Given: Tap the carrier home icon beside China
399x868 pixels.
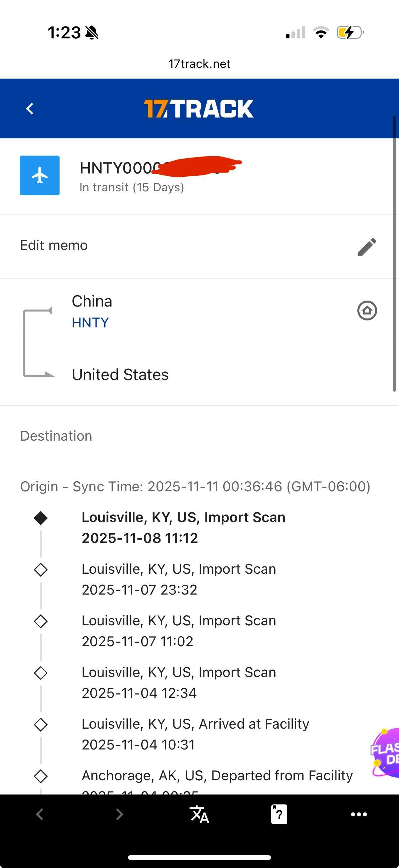Looking at the screenshot, I should [x=367, y=310].
